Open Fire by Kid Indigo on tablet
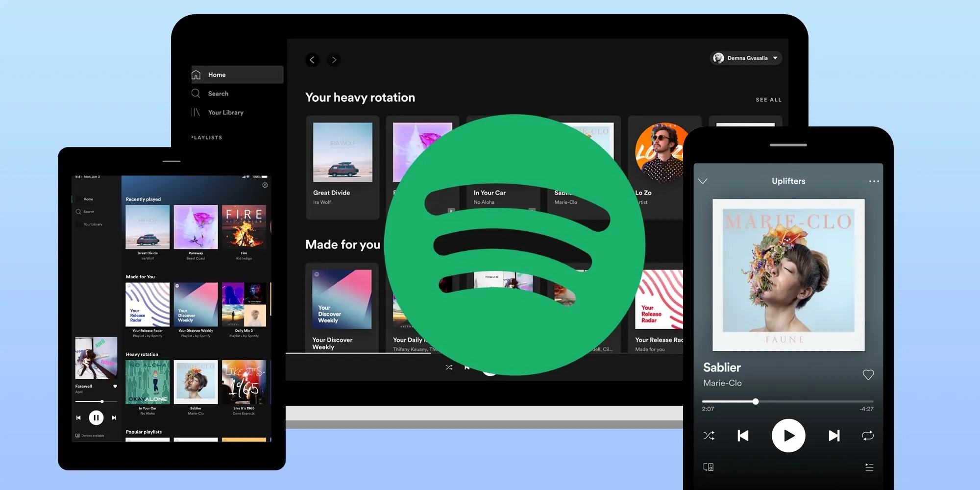Viewport: 980px width, 490px height. [244, 227]
